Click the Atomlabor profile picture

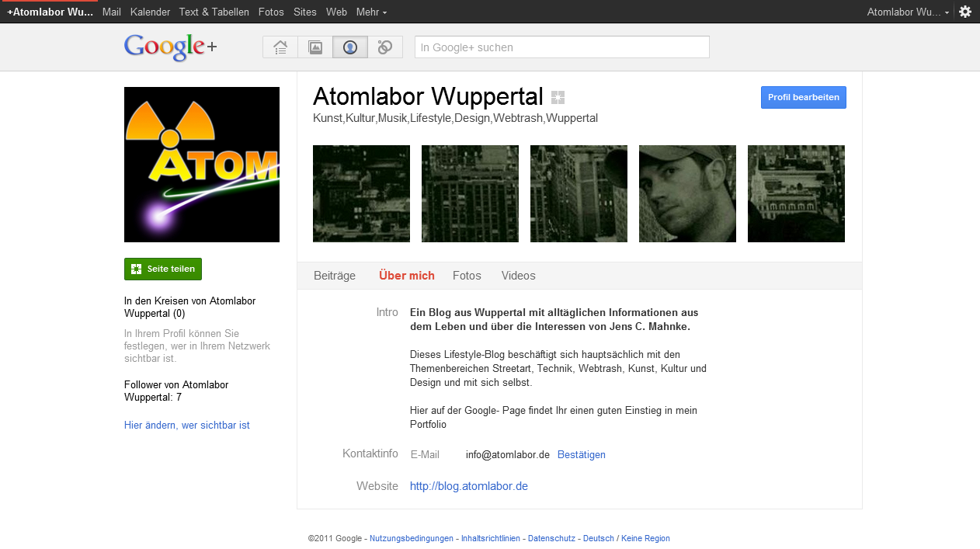(x=202, y=165)
